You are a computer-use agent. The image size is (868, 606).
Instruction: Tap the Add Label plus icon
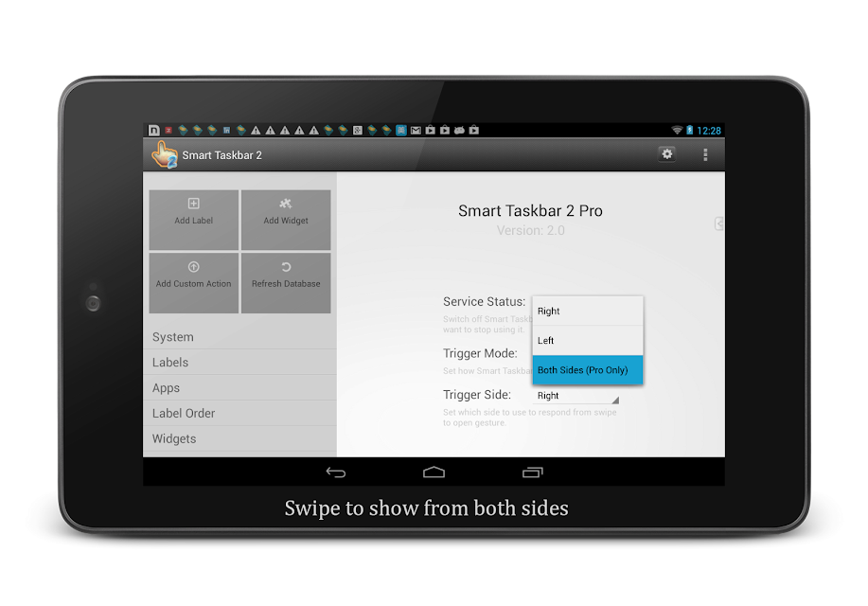[194, 204]
